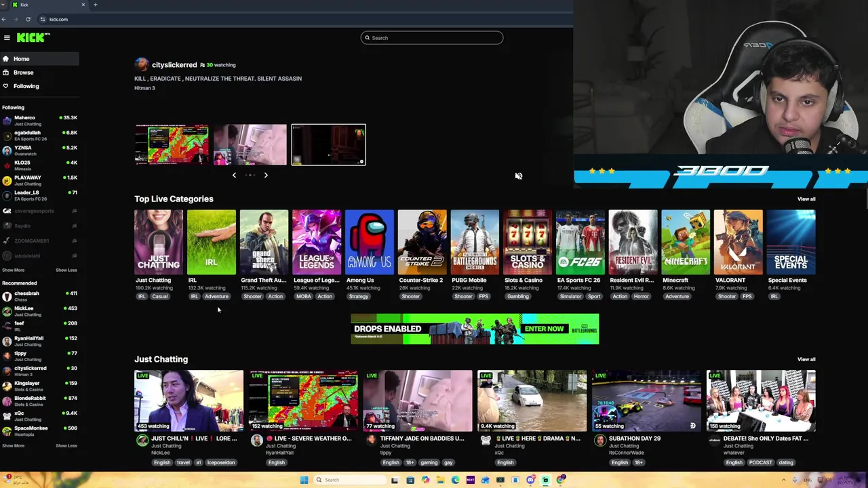Click the Gambling tag under Slots & Casino

518,296
